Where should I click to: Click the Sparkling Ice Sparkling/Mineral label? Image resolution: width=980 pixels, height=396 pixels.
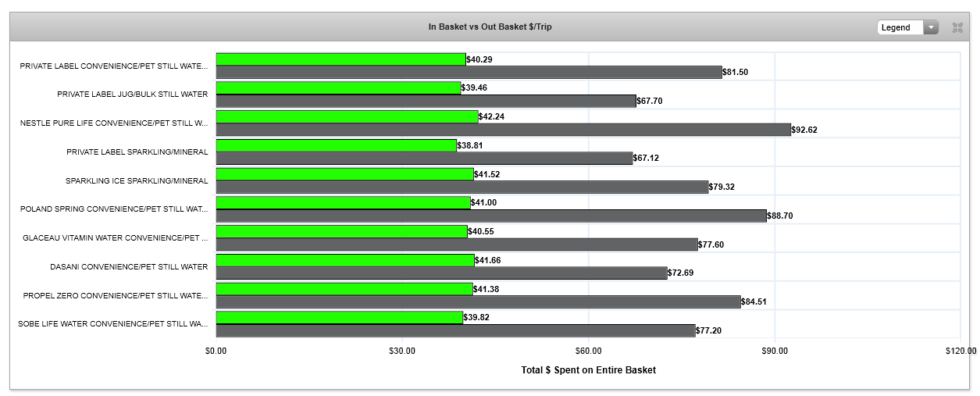click(x=137, y=180)
